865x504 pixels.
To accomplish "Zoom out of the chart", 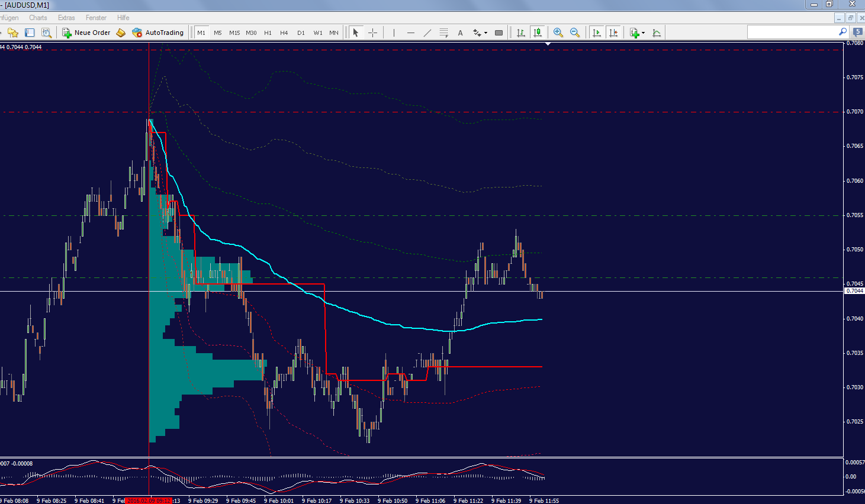I will tap(574, 33).
